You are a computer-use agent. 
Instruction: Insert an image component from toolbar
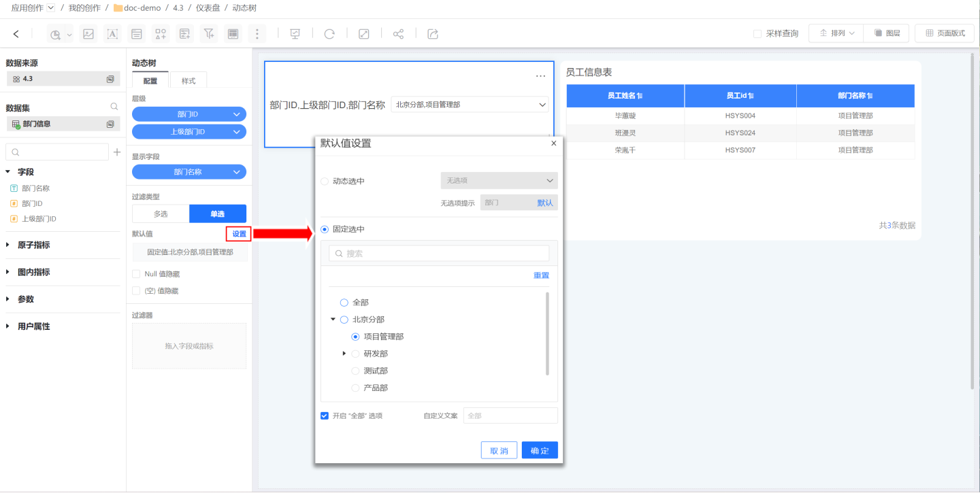click(88, 34)
